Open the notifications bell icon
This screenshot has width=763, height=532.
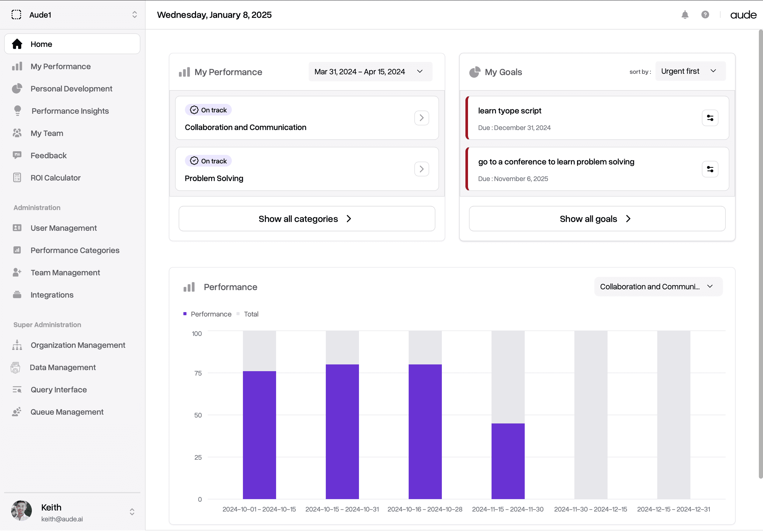pos(685,14)
